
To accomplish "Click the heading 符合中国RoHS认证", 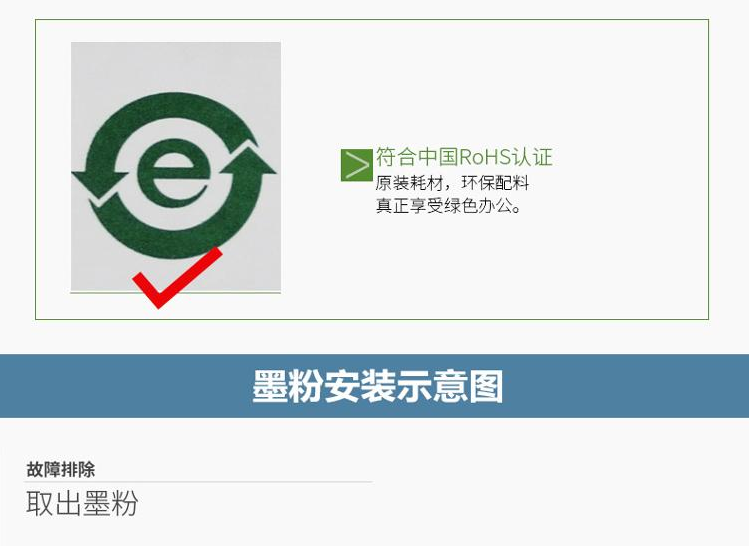I will [464, 157].
